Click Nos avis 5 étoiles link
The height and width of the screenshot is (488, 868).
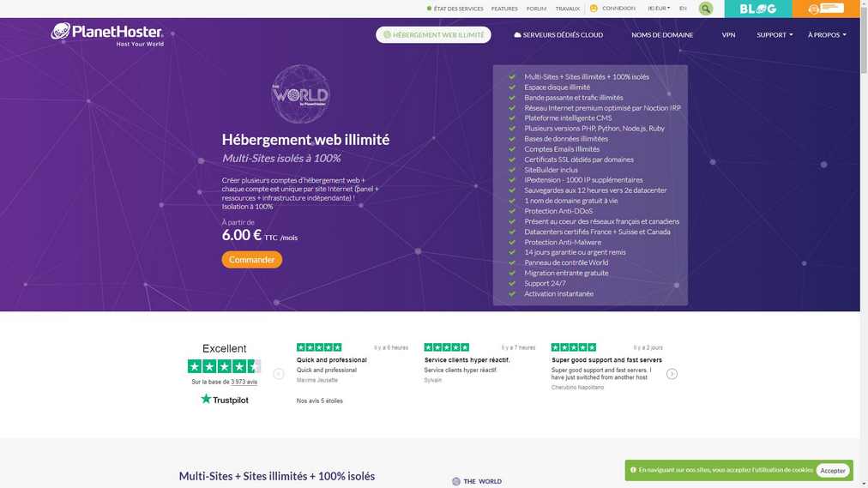(319, 401)
